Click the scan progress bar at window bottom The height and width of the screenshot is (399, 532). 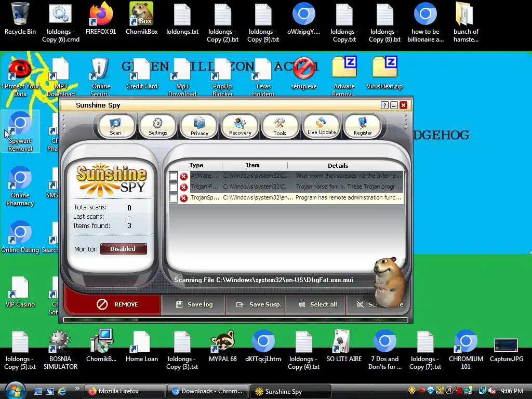(x=235, y=320)
